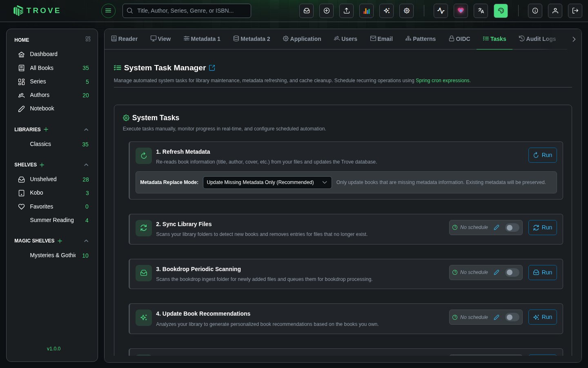588x368 pixels.
Task: Click the pink heart icon
Action: click(x=461, y=11)
